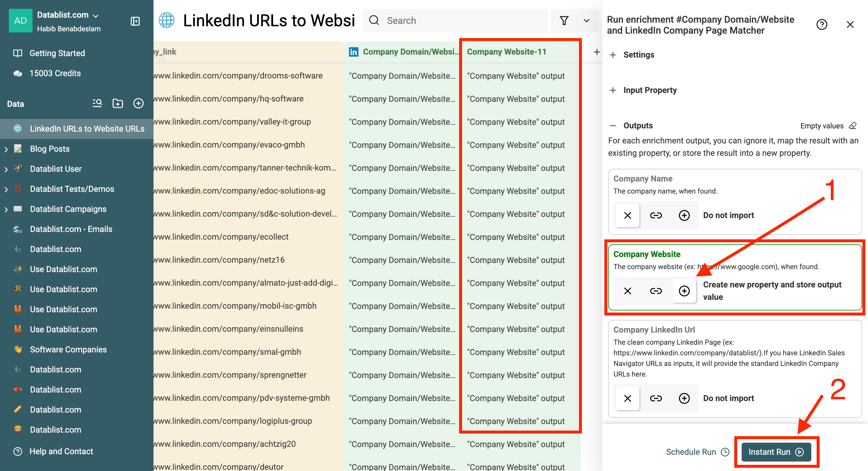Collapse the sidebar with the panel toggle icon
Image resolution: width=868 pixels, height=471 pixels.
point(135,21)
